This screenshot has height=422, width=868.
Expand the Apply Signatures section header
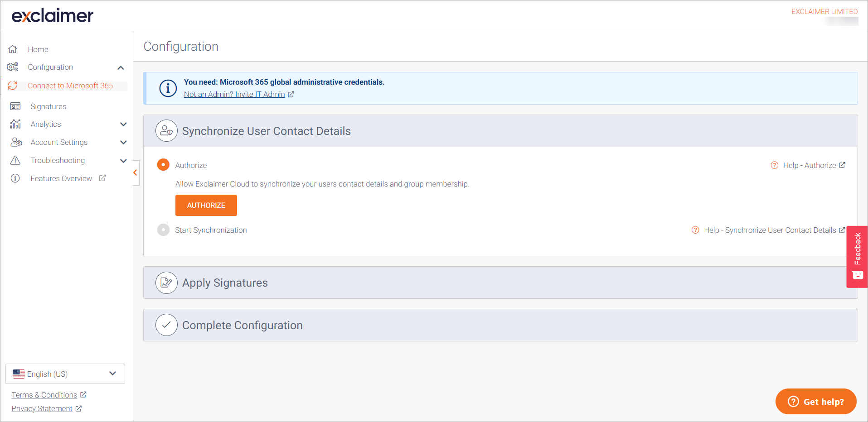click(x=500, y=283)
